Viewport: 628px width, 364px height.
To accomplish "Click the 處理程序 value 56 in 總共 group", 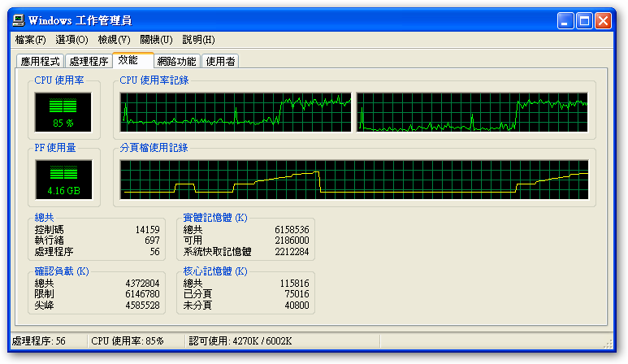I will click(155, 252).
